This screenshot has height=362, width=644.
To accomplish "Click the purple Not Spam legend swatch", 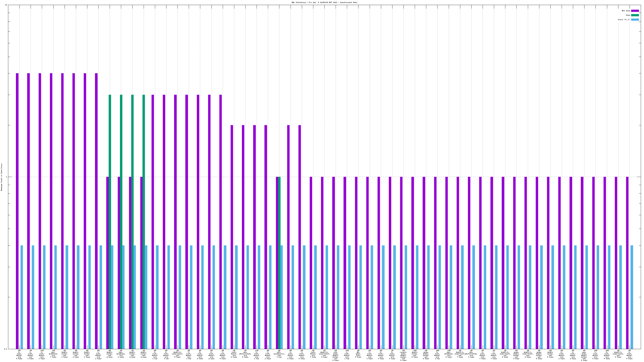I will (635, 11).
